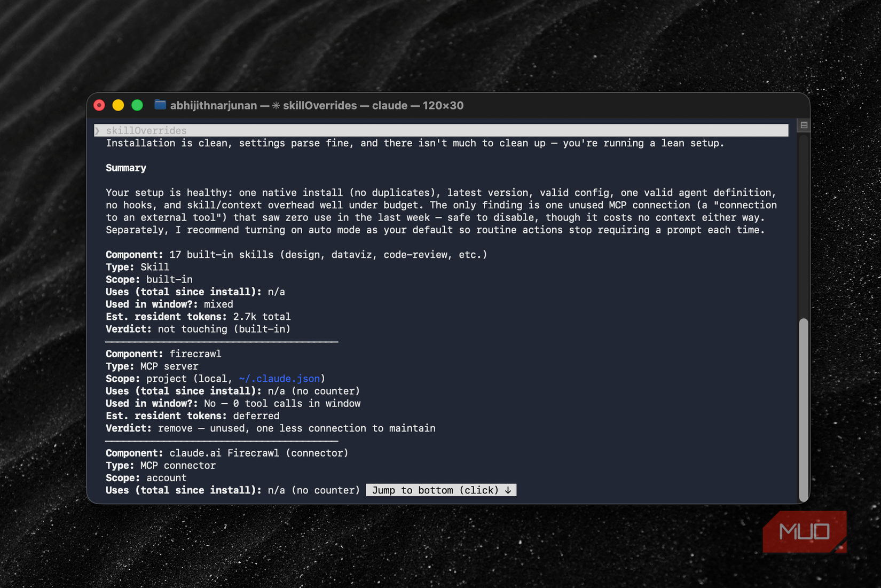Click the "Scope: account" line
The height and width of the screenshot is (588, 881).
click(x=146, y=478)
